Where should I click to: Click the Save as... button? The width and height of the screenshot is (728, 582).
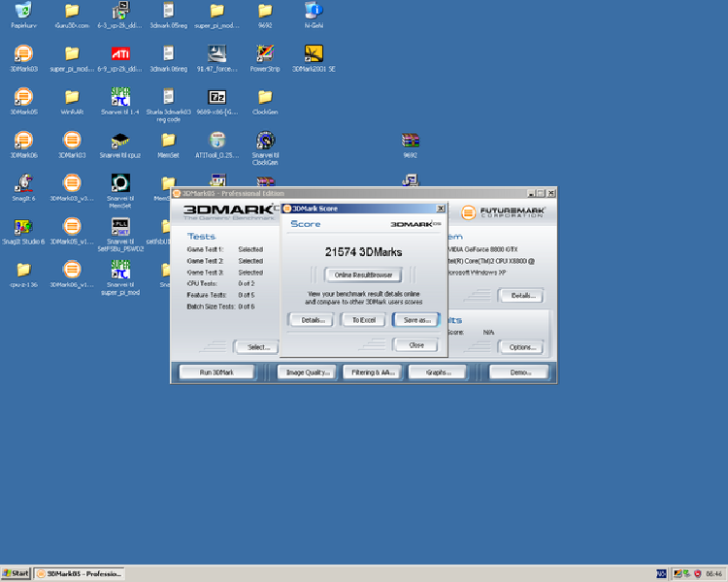416,320
